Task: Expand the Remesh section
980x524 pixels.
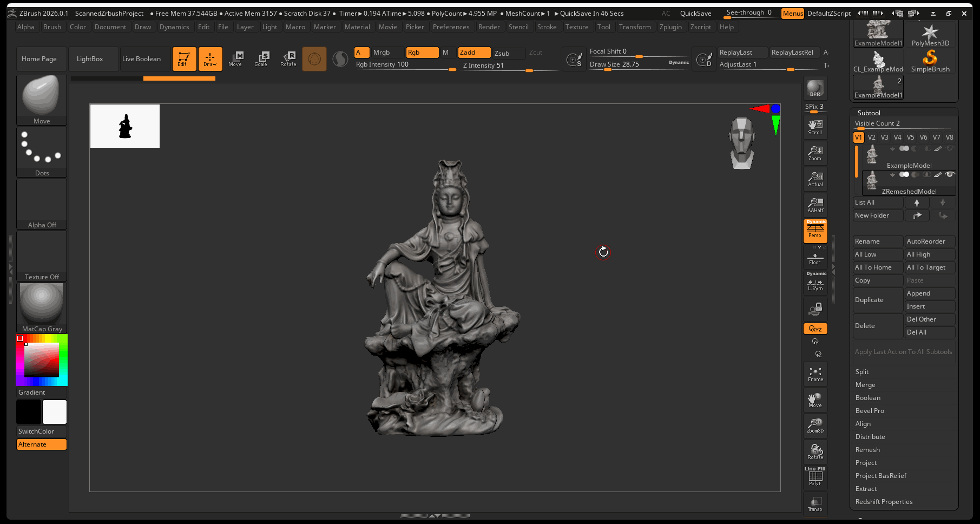Action: 867,450
